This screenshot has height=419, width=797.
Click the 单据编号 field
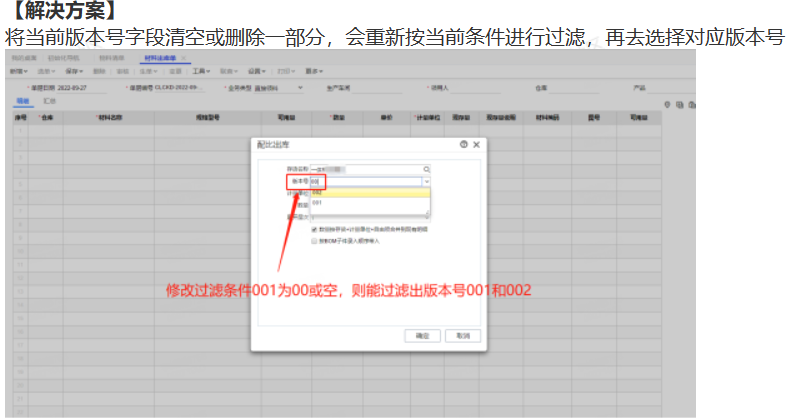(180, 88)
